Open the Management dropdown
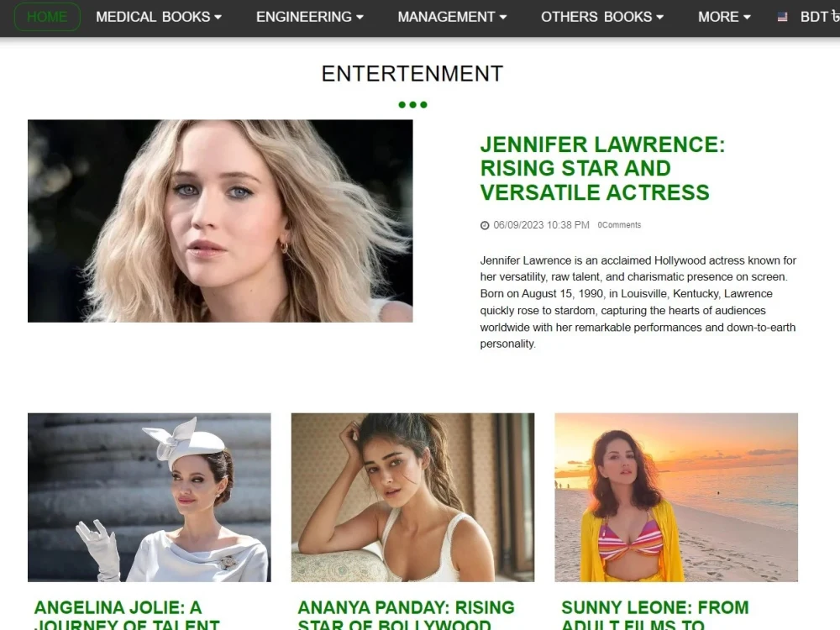Viewport: 840px width, 630px height. (x=452, y=17)
